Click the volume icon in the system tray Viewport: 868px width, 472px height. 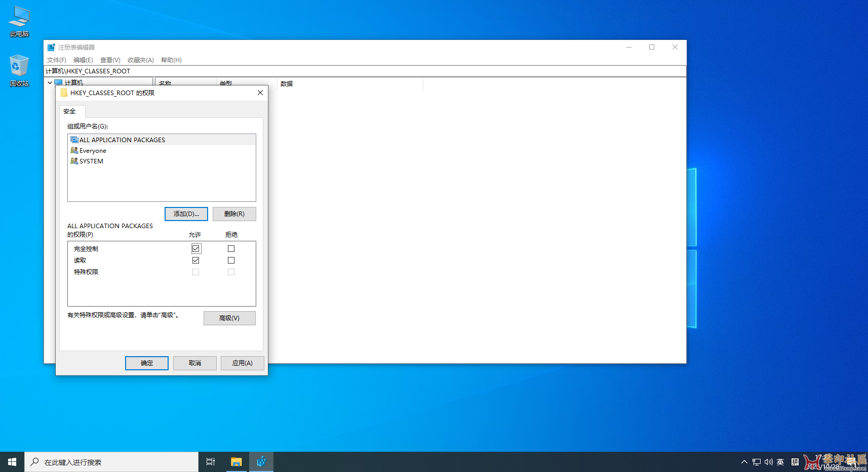click(x=768, y=461)
